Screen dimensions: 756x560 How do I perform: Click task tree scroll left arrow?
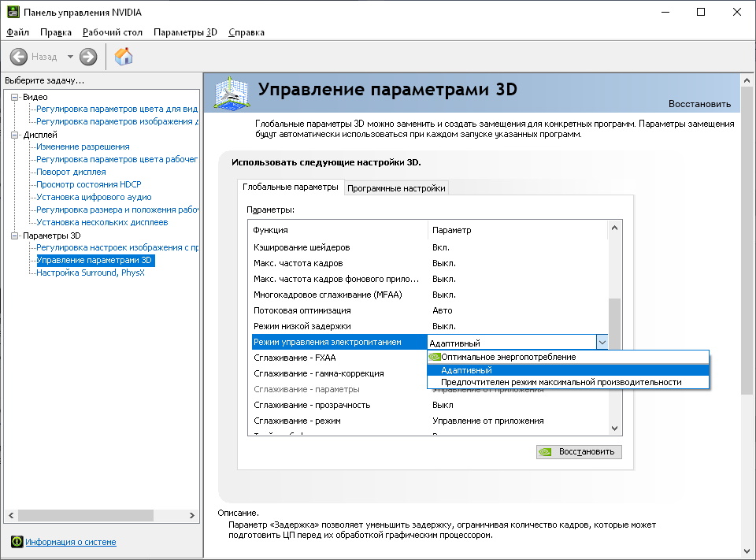pyautogui.click(x=12, y=515)
